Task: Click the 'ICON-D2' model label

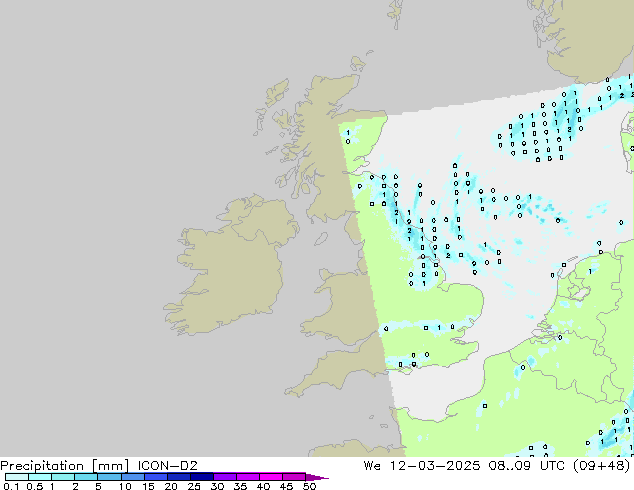Action: pyautogui.click(x=167, y=466)
